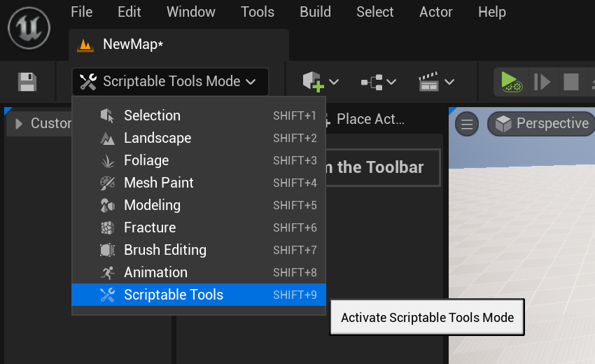Image resolution: width=595 pixels, height=364 pixels.
Task: Open the File menu
Action: pos(82,12)
